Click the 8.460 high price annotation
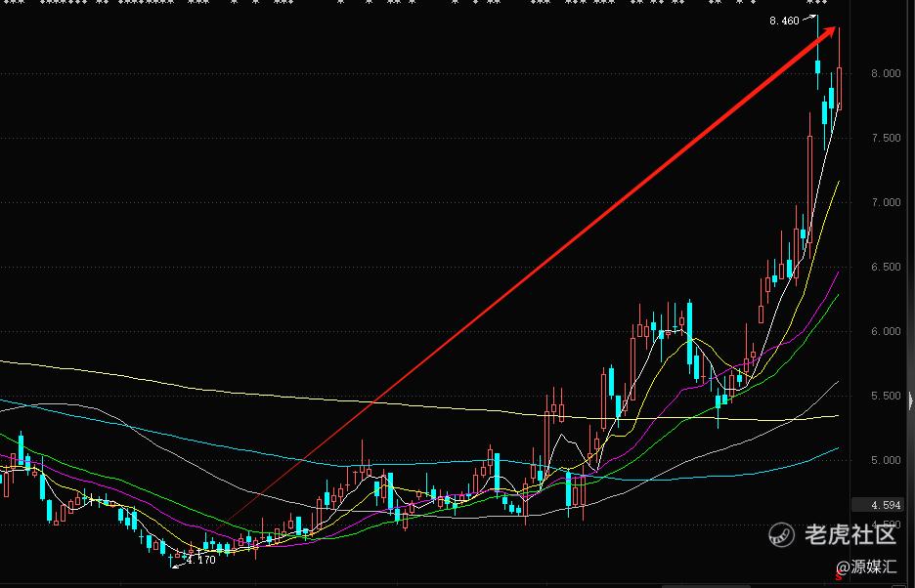Viewport: 915px width, 588px height. (784, 21)
